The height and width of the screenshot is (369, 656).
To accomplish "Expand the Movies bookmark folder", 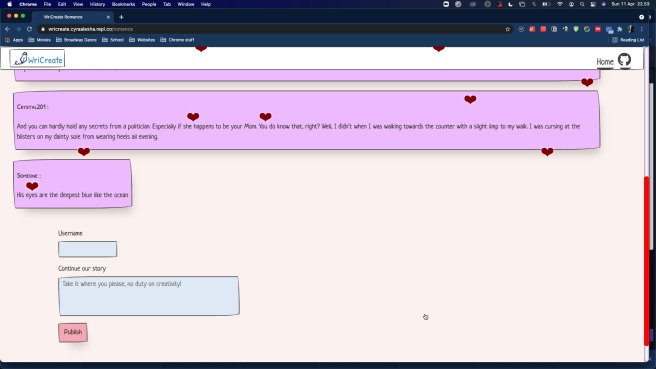I will click(x=39, y=40).
